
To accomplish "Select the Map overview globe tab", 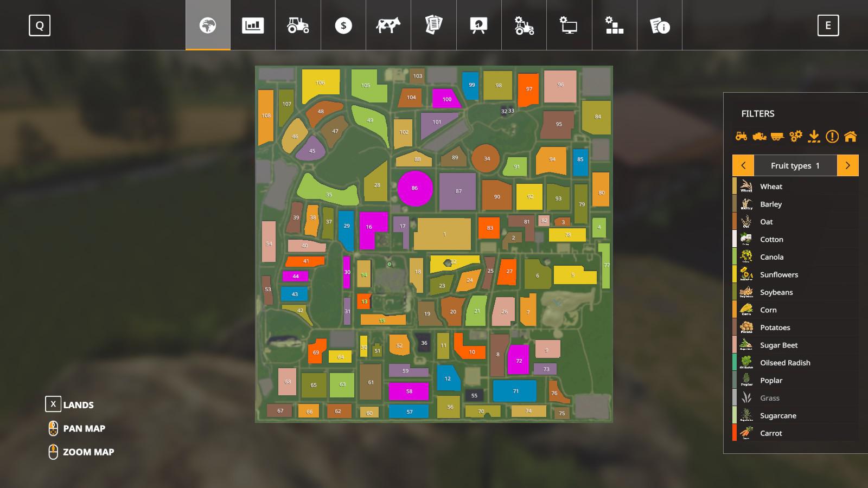I will click(208, 25).
